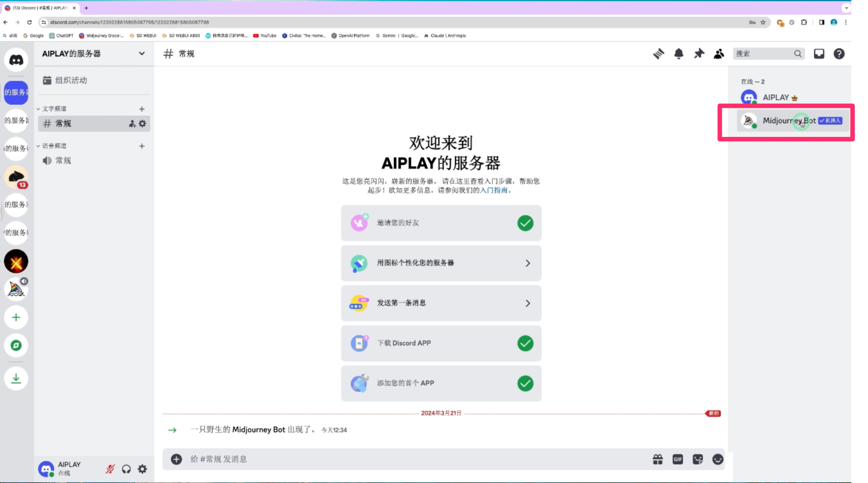Go back with browser back arrow

[x=5, y=22]
